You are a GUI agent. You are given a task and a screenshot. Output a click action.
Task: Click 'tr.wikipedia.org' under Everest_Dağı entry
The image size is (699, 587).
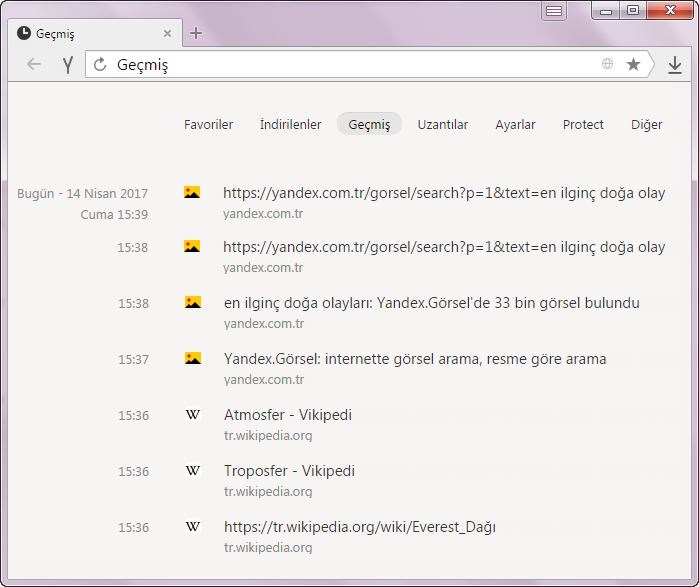268,547
